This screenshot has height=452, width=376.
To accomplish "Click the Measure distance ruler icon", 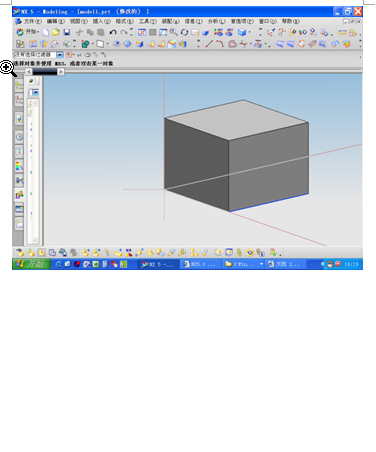I will point(342,32).
